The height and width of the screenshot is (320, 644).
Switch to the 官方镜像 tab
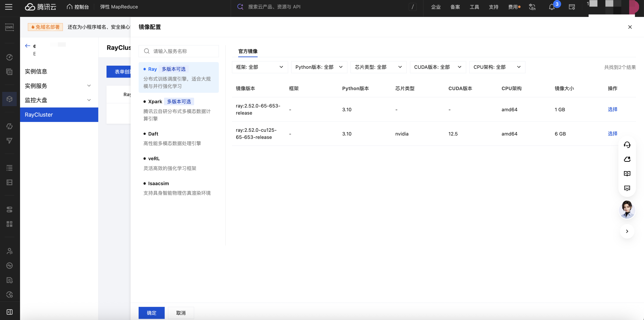(x=248, y=51)
